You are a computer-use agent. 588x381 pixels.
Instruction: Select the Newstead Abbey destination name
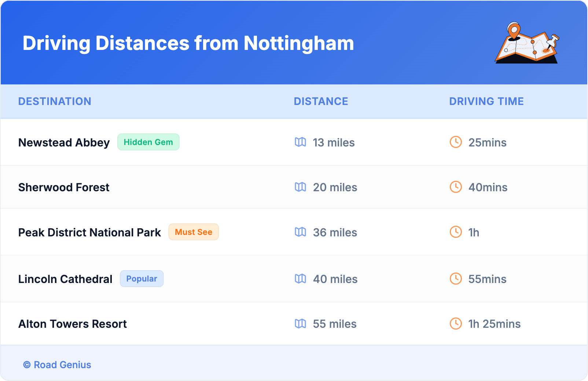[x=64, y=142]
